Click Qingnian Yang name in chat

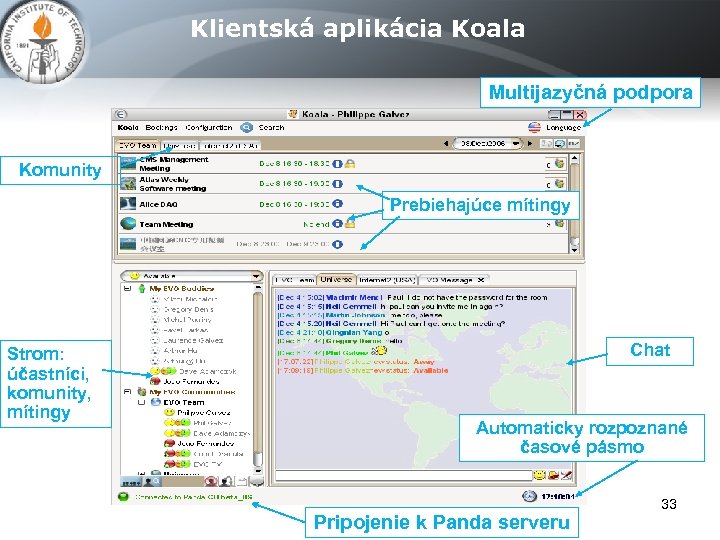click(x=354, y=332)
